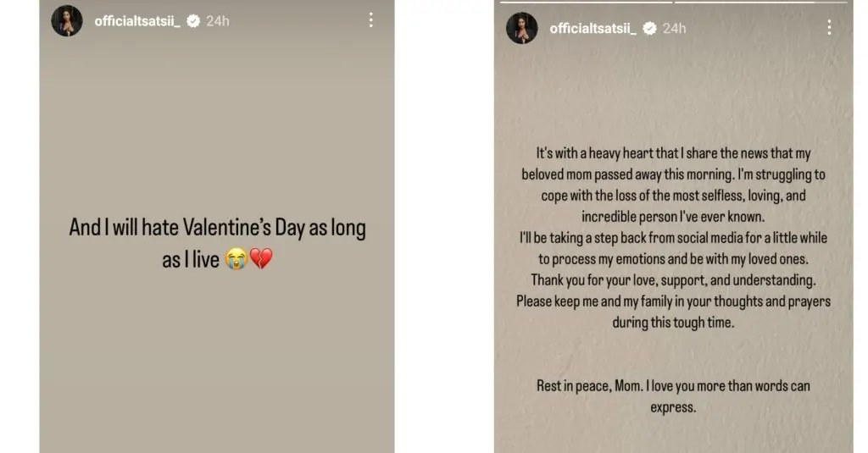Image resolution: width=868 pixels, height=453 pixels.
Task: Click the "It's with a heavy heart" paragraph
Action: click(x=674, y=185)
